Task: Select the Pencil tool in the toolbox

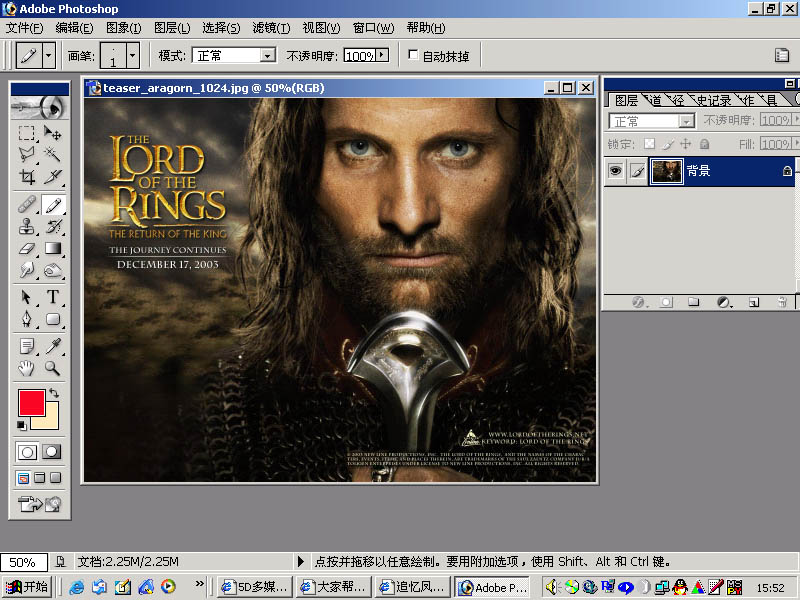Action: point(53,205)
